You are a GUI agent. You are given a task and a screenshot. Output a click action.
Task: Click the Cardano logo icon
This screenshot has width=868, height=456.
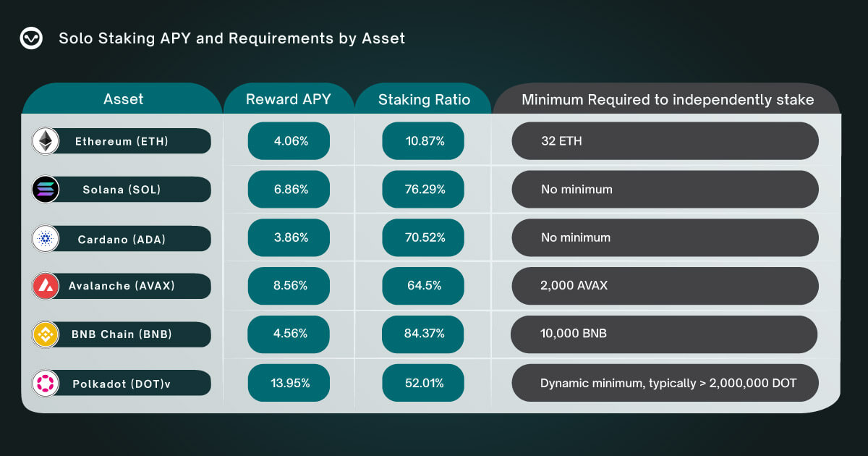click(x=46, y=238)
